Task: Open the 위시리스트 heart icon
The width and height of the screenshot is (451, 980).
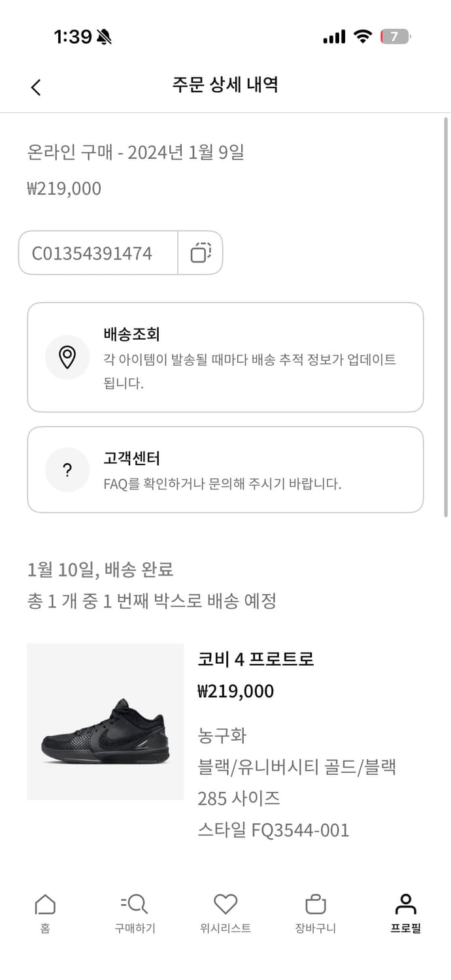Action: (x=225, y=904)
